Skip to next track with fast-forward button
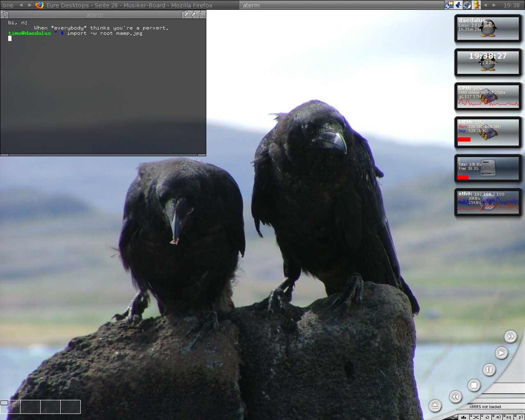Viewport: 525px width, 420px height. coord(510,337)
